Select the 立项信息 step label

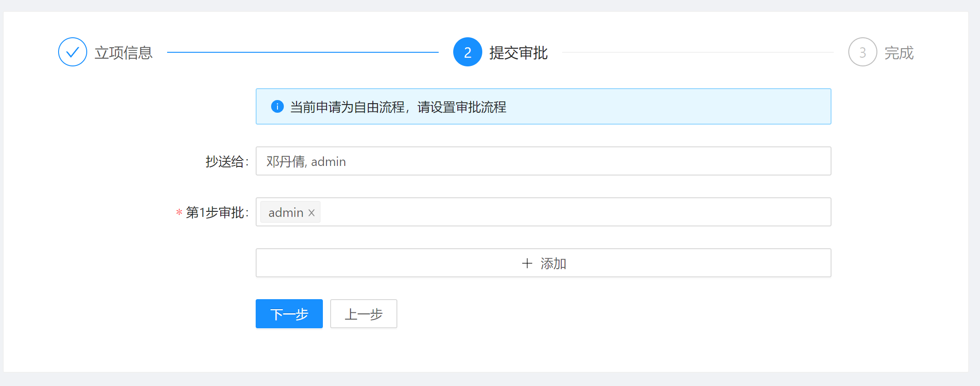point(124,53)
